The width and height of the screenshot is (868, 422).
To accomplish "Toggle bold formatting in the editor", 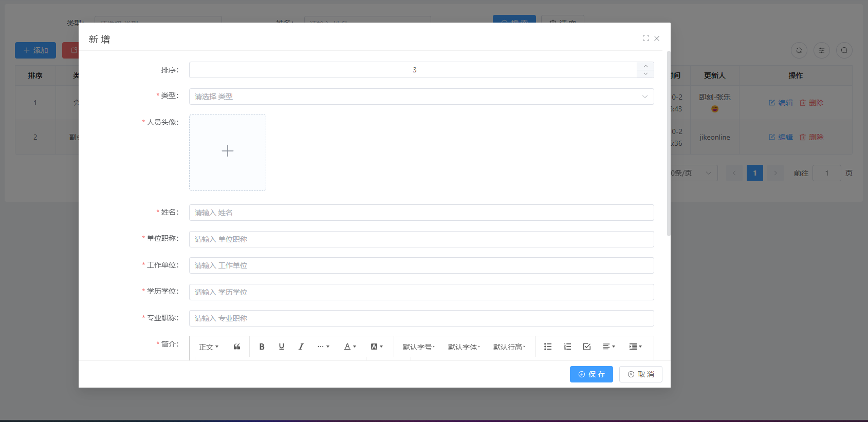I will click(x=262, y=347).
